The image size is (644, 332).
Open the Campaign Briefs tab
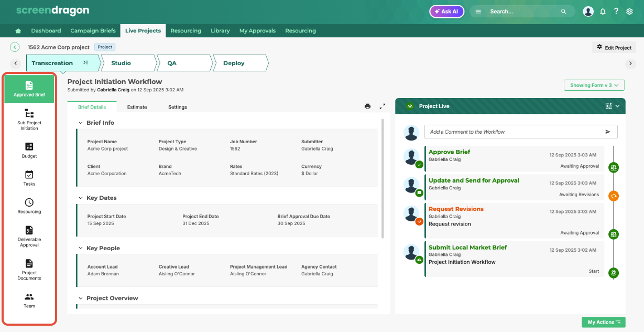[x=93, y=30]
